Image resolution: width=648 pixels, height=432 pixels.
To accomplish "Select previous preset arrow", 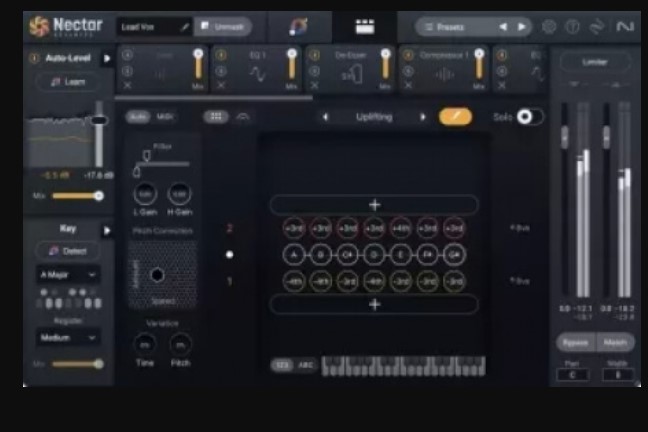I will pyautogui.click(x=503, y=27).
